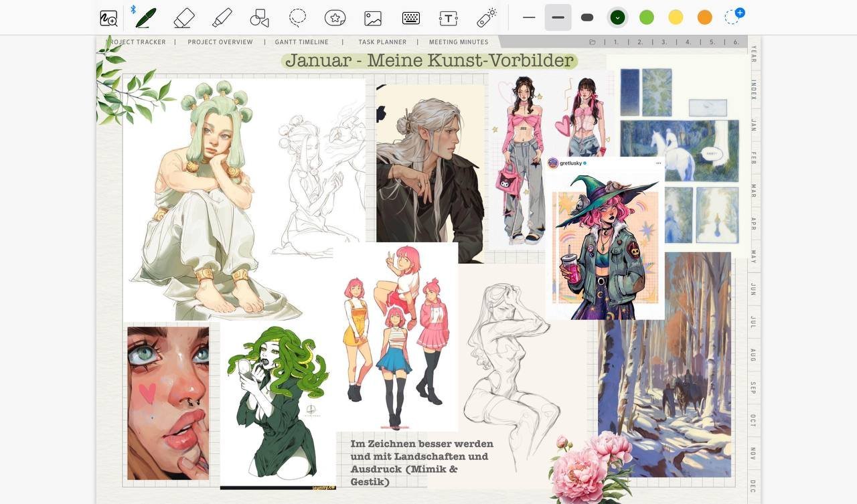Image resolution: width=857 pixels, height=504 pixels.
Task: Go to numbered section 2.
Action: pyautogui.click(x=641, y=42)
